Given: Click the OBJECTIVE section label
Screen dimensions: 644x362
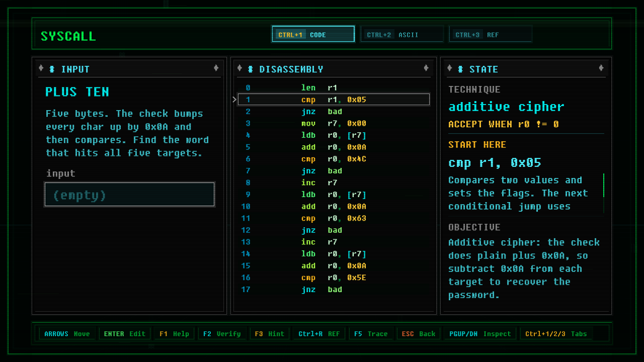Looking at the screenshot, I should click(x=474, y=227).
